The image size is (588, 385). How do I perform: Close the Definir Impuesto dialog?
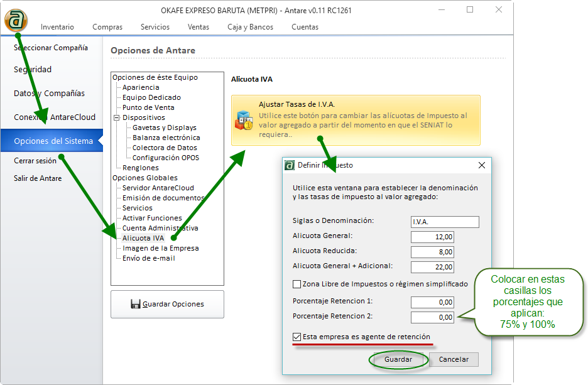click(482, 165)
